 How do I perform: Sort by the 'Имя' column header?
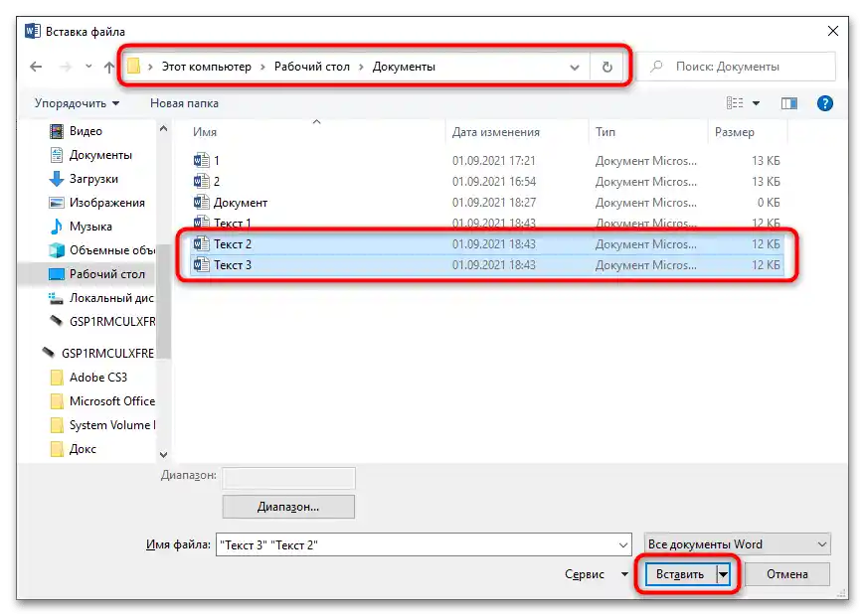(205, 132)
